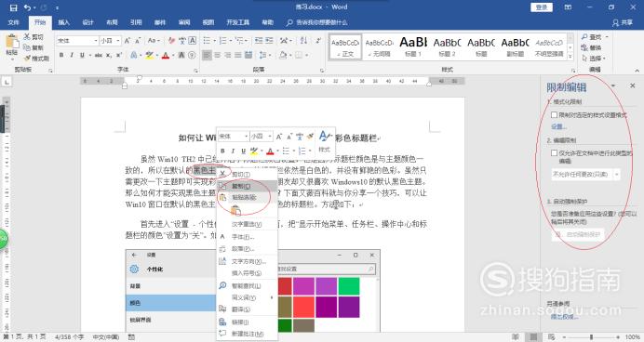Open the editing restriction type dropdown
The width and height of the screenshot is (644, 342).
click(x=616, y=175)
